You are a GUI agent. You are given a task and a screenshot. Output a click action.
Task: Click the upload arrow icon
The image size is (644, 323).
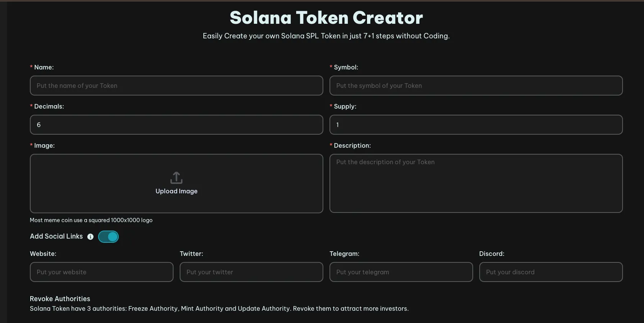tap(176, 178)
